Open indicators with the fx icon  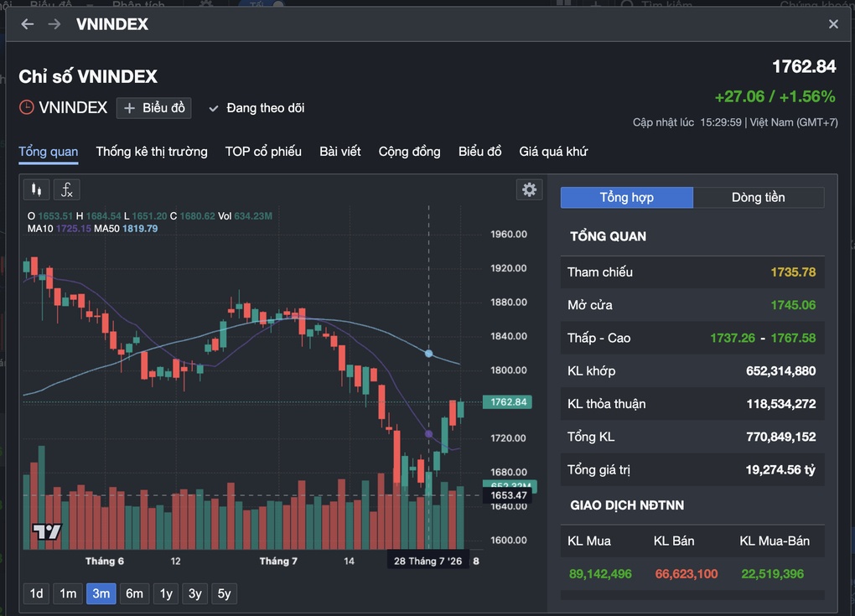click(66, 189)
